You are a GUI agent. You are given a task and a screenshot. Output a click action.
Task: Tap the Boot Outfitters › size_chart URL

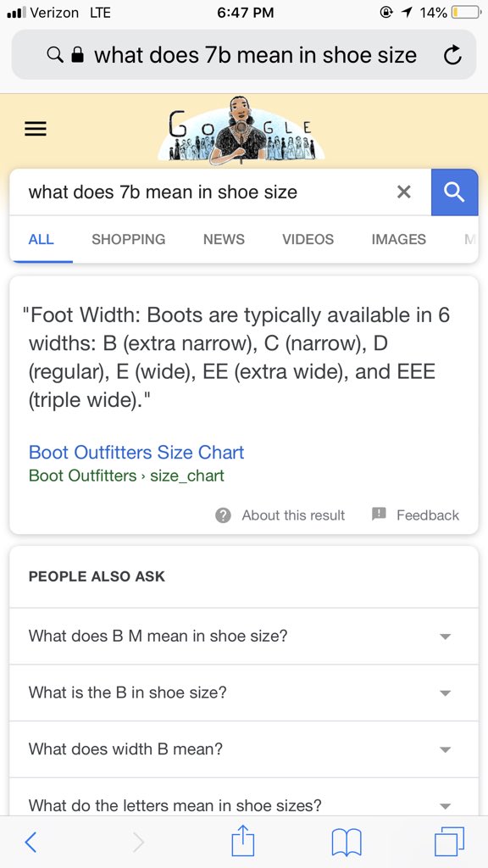point(126,476)
